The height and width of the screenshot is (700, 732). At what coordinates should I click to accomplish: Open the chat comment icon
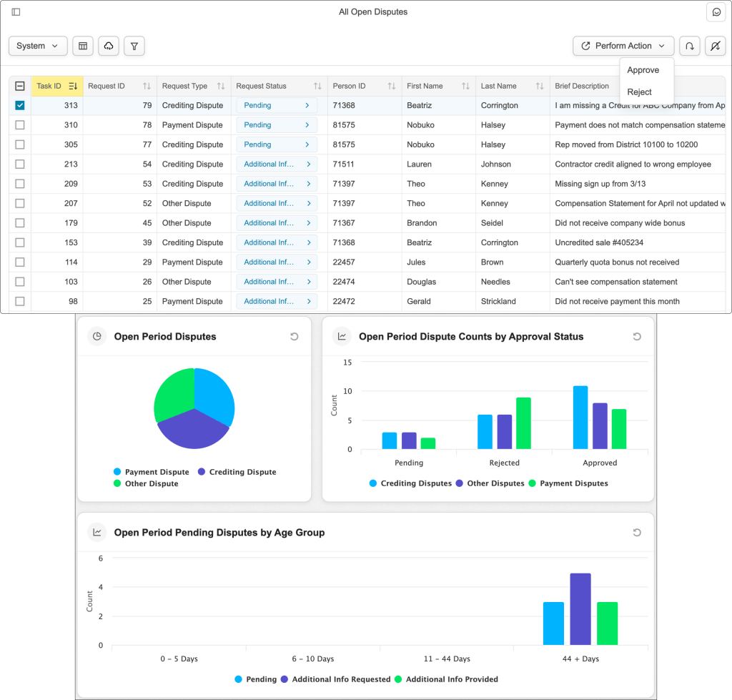[x=716, y=12]
